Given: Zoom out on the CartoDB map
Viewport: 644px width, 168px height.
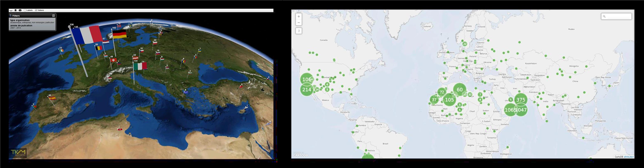Looking at the screenshot, I should click(299, 22).
